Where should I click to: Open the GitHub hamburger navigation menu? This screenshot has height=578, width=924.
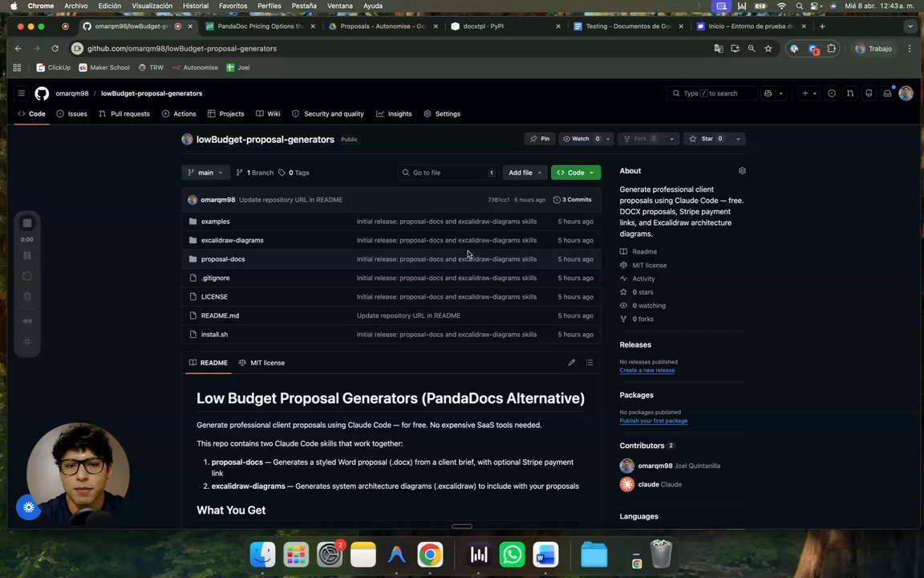pyautogui.click(x=21, y=93)
